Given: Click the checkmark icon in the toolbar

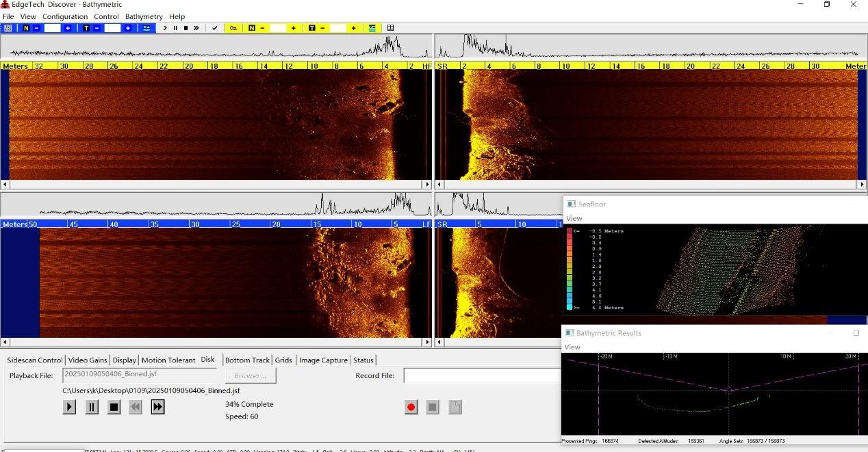Looking at the screenshot, I should tap(215, 28).
